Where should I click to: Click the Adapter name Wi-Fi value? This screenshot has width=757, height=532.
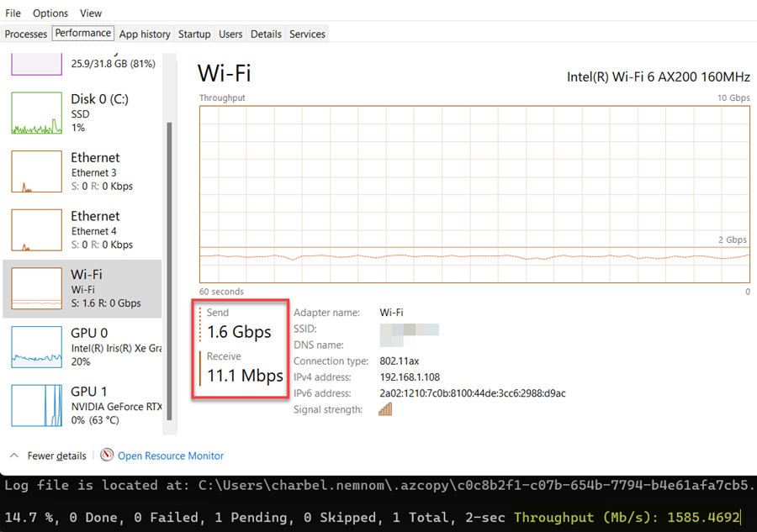pyautogui.click(x=391, y=313)
